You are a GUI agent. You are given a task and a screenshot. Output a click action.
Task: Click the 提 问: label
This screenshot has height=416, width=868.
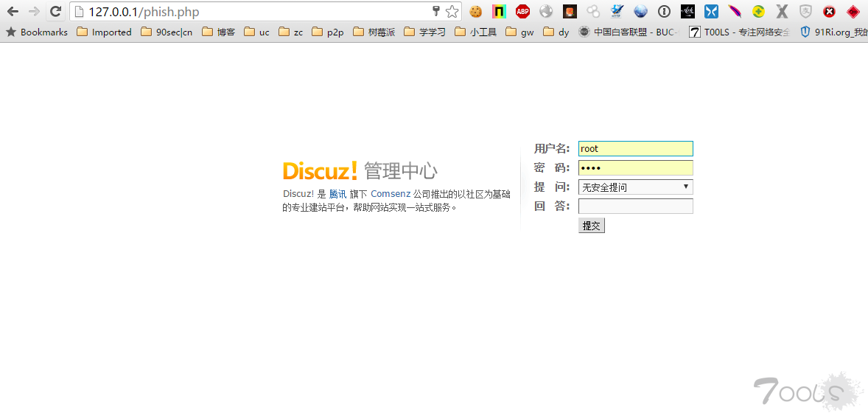click(x=551, y=187)
